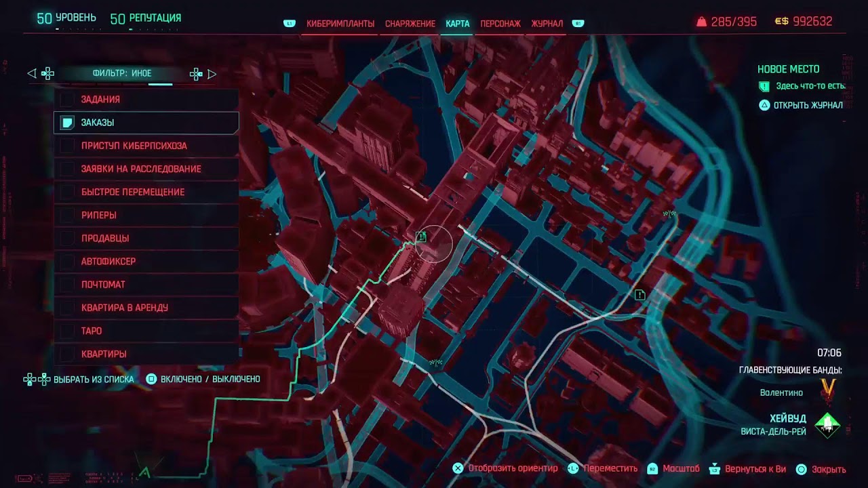The height and width of the screenshot is (488, 868).
Task: Click the '50 Уровень' indicator
Action: [66, 18]
